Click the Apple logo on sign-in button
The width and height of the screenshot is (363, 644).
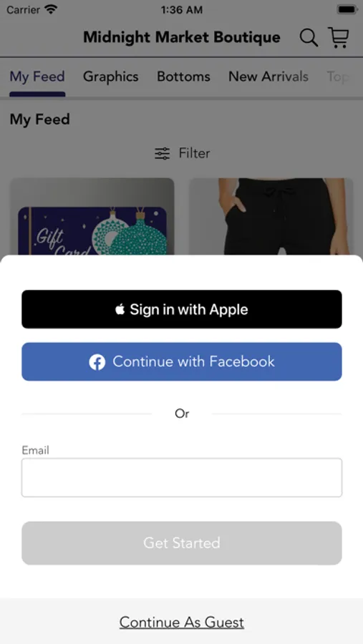[x=120, y=309]
